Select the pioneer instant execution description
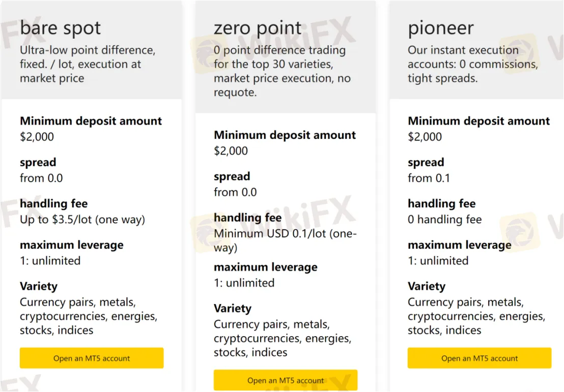 (x=472, y=64)
